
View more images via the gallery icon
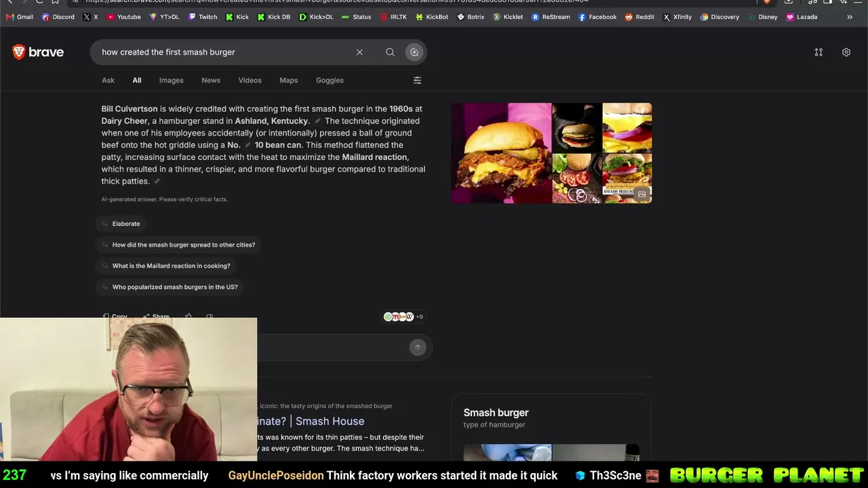tap(642, 195)
